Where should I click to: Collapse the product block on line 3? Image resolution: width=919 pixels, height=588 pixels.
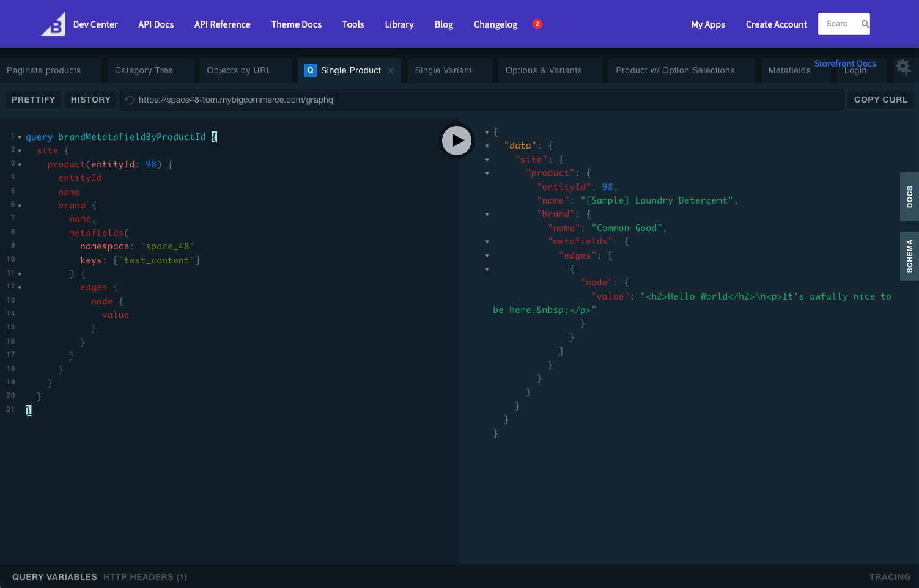pyautogui.click(x=20, y=165)
